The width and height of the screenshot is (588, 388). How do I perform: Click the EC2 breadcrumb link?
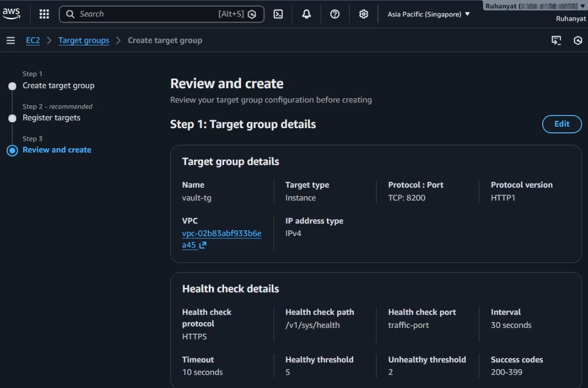coord(33,41)
